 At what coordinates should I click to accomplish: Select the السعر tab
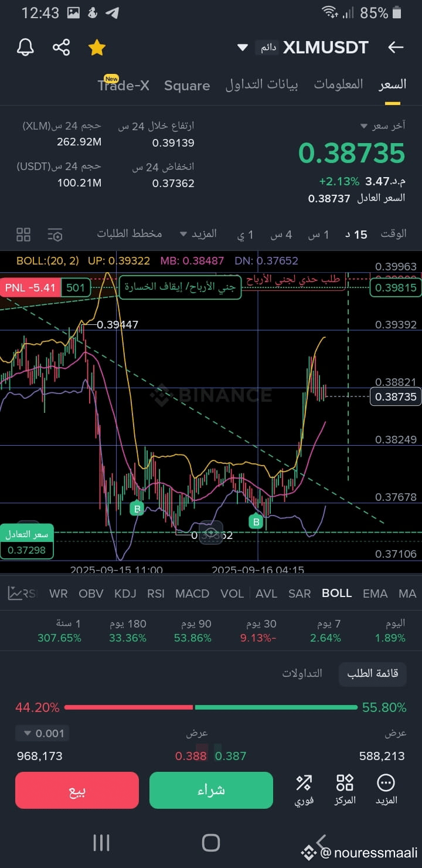tap(392, 84)
